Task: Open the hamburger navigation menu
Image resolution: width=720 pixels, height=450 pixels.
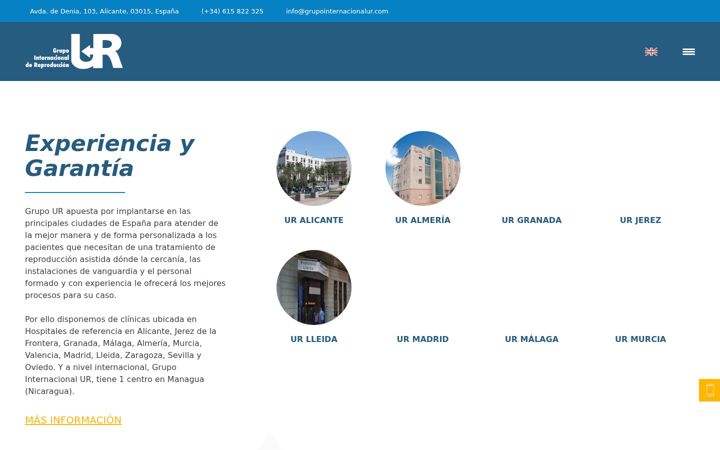Action: point(688,52)
